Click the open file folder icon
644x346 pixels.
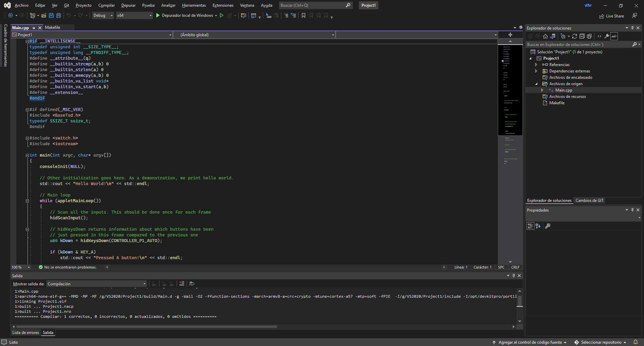pyautogui.click(x=44, y=15)
